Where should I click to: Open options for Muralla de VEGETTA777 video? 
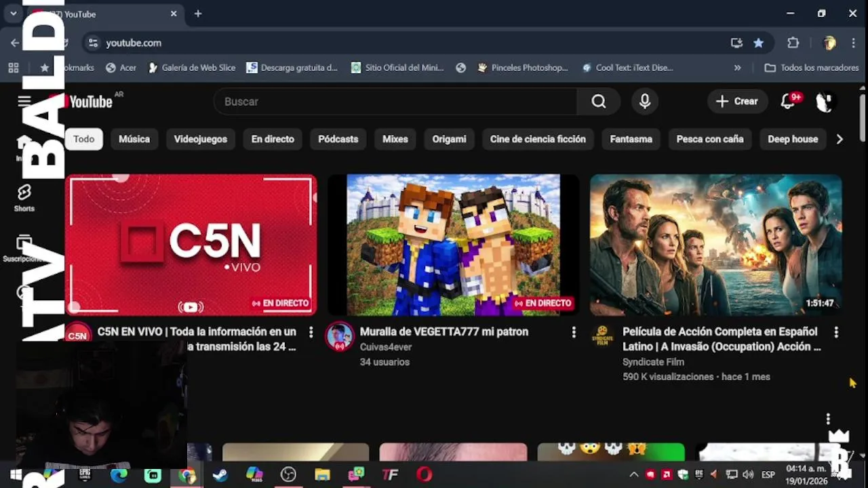(x=573, y=331)
